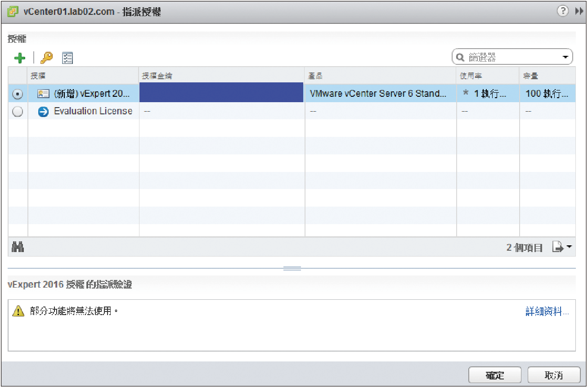The height and width of the screenshot is (388, 588).
Task: Sort by the 容量 column header
Action: (x=548, y=76)
